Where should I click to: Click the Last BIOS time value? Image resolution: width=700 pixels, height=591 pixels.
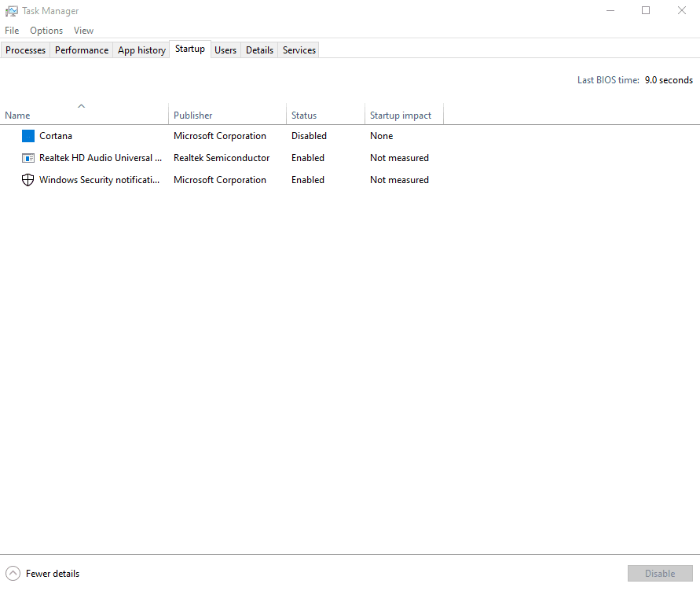669,80
